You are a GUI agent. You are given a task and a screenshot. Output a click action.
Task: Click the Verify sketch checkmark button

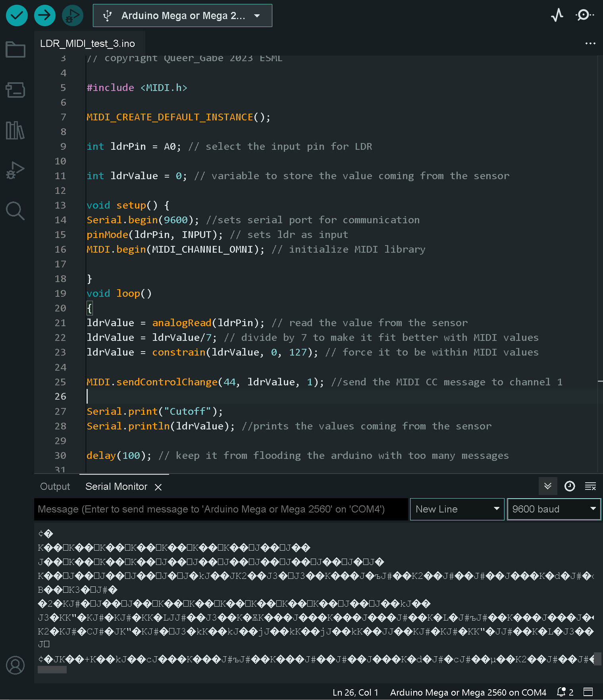pos(17,15)
